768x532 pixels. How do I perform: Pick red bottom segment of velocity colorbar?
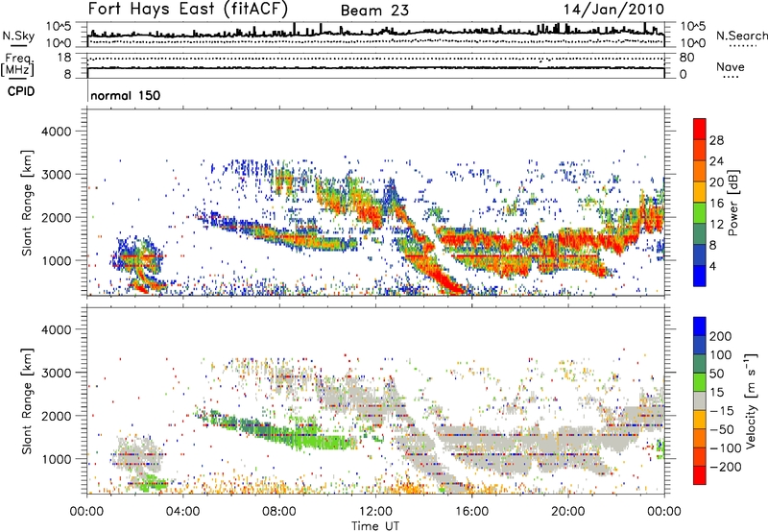point(700,475)
